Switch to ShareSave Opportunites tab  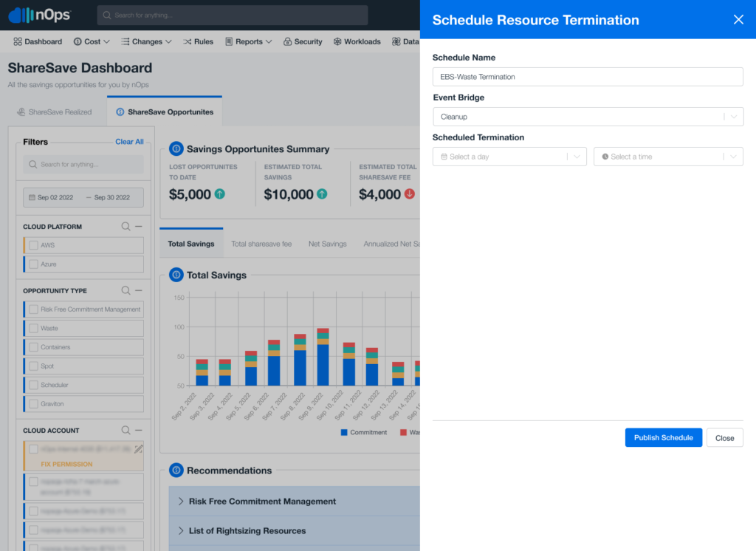coord(165,112)
